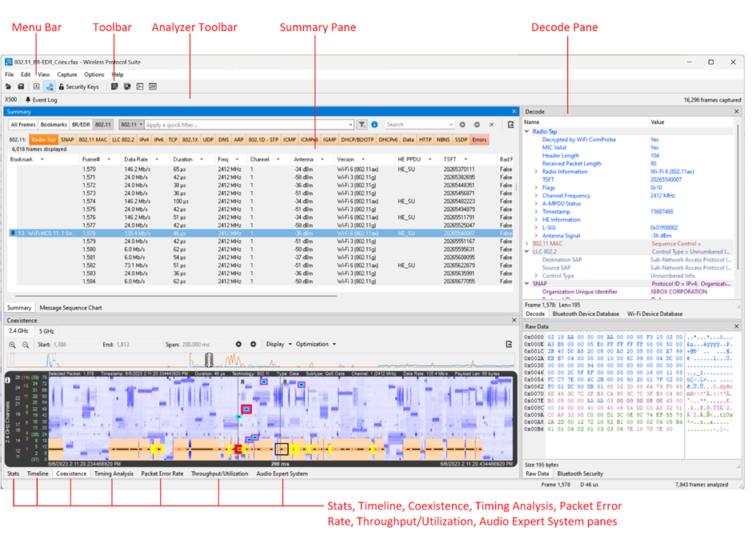Image resolution: width=756 pixels, height=556 pixels.
Task: Open Security Keys from the toolbar
Action: coord(78,86)
